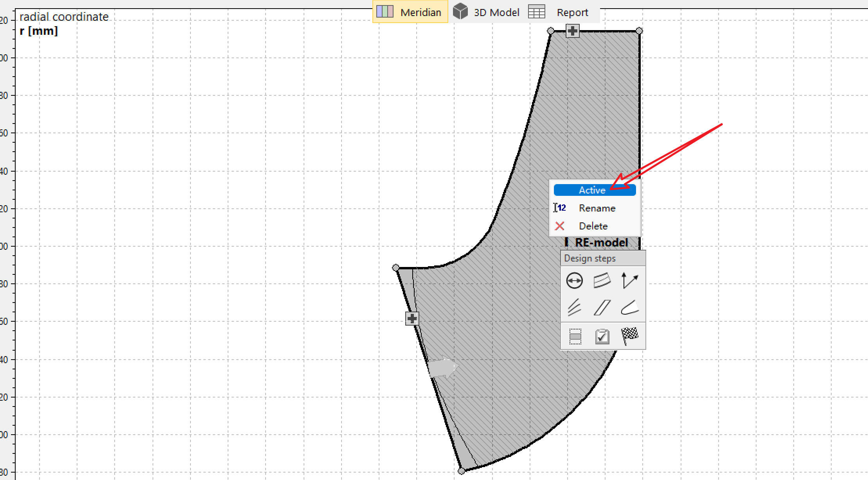Open the blade mean lines step

coord(574,307)
